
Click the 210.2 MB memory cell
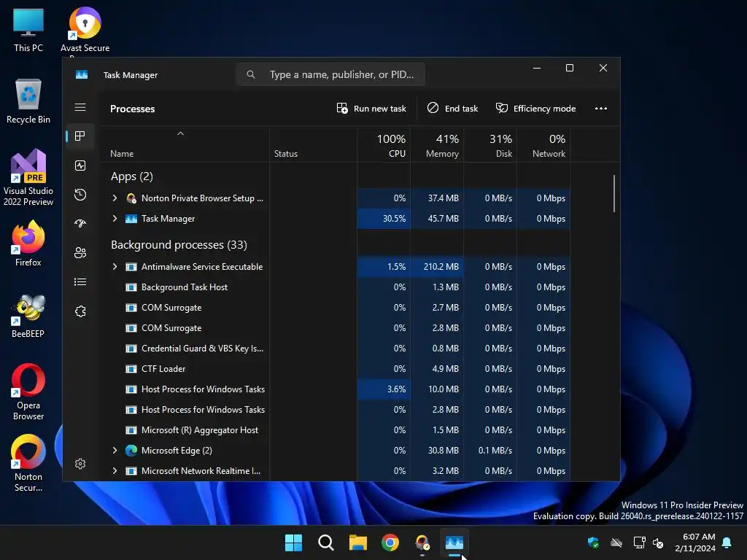pos(438,267)
